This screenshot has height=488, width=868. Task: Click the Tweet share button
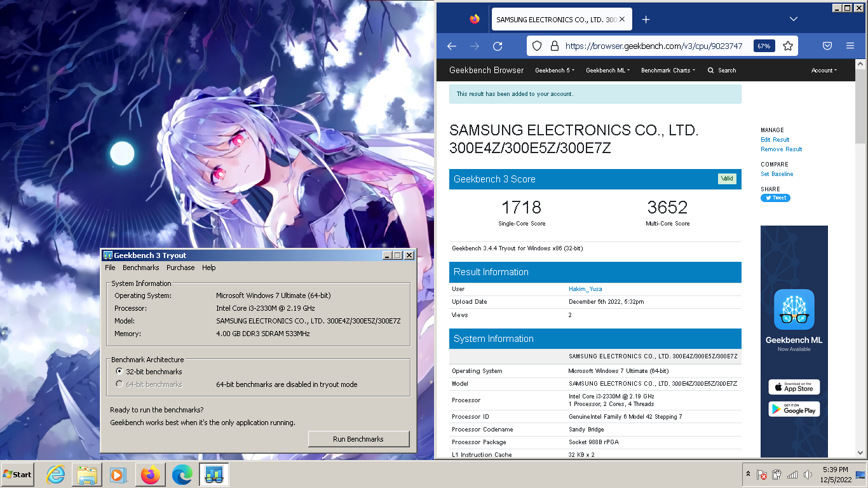(775, 198)
